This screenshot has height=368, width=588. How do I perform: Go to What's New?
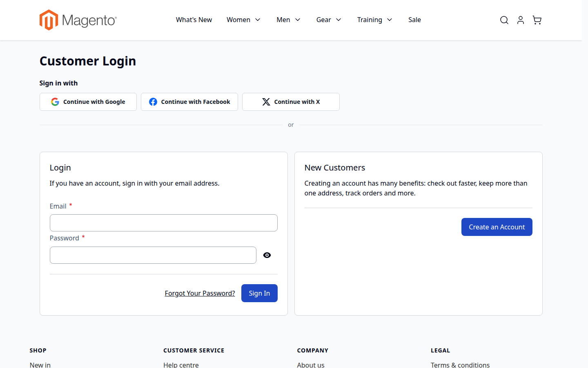(x=194, y=20)
